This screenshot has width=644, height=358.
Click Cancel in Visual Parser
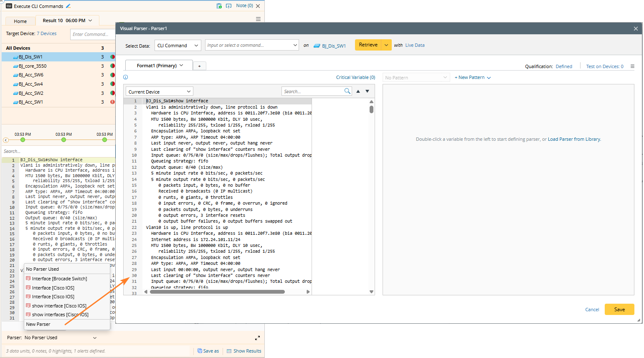pos(592,310)
